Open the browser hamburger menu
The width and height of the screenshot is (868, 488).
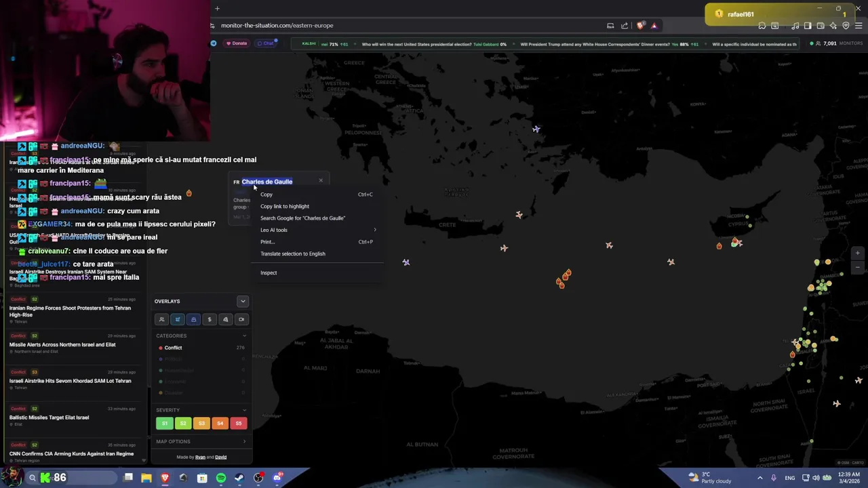[x=859, y=26]
